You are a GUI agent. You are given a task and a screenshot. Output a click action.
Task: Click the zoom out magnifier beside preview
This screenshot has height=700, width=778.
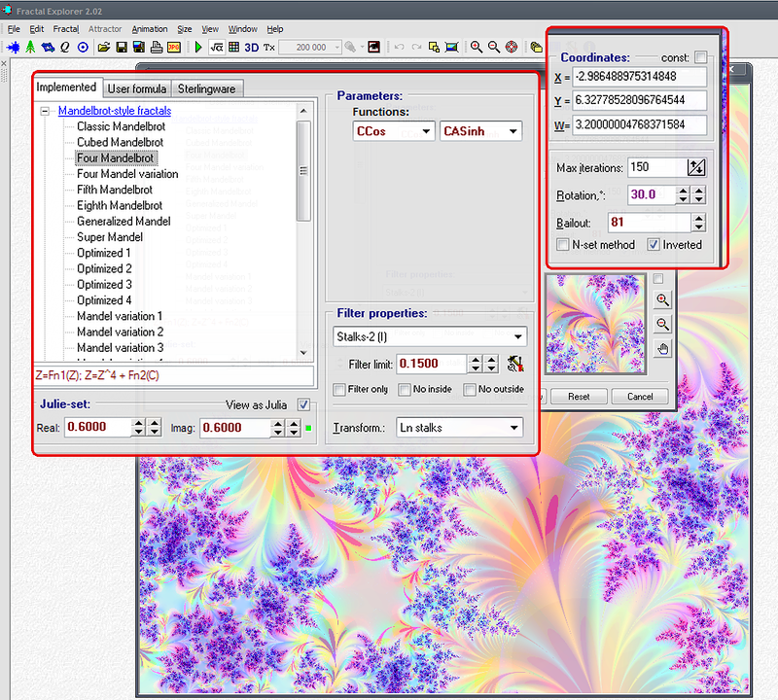click(663, 325)
